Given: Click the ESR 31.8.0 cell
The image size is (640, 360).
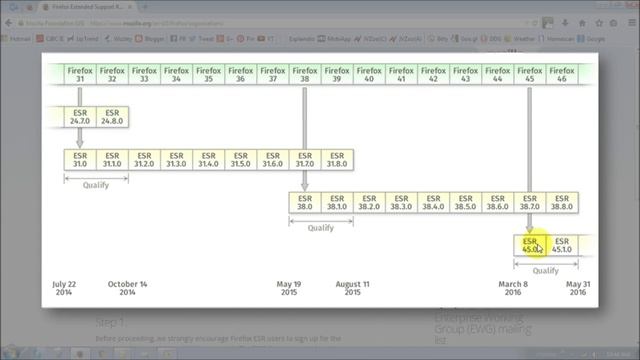Looking at the screenshot, I should tap(337, 160).
